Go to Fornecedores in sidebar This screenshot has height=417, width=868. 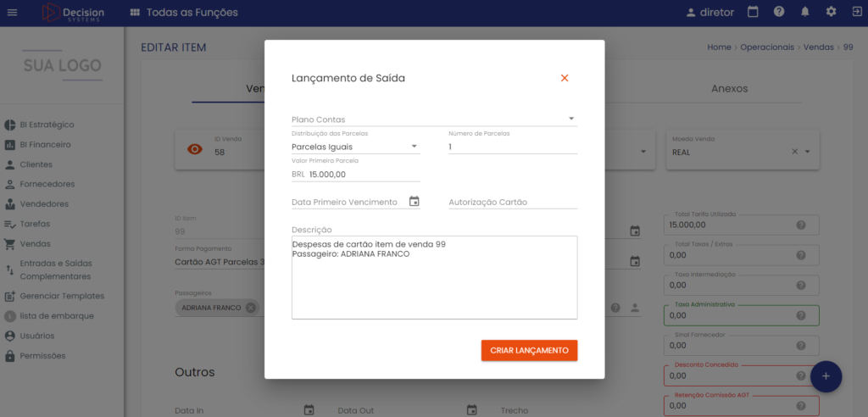click(40, 184)
